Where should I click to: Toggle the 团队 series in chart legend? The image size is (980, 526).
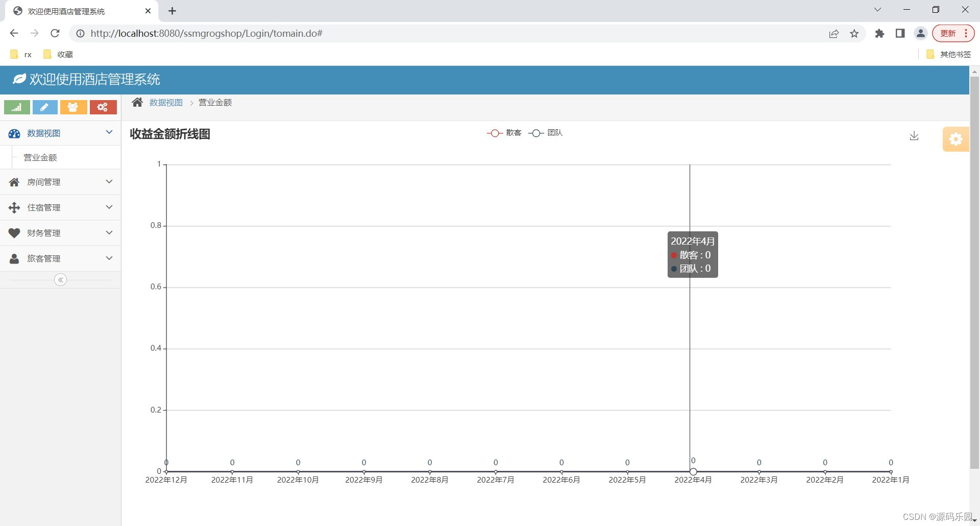pyautogui.click(x=545, y=133)
